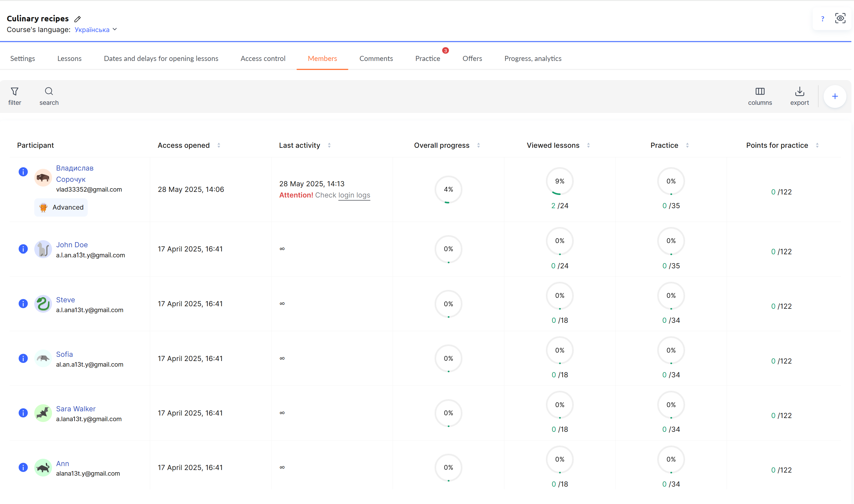The image size is (854, 504).
Task: Click Владислав's 4% overall progress circle
Action: [x=448, y=190]
